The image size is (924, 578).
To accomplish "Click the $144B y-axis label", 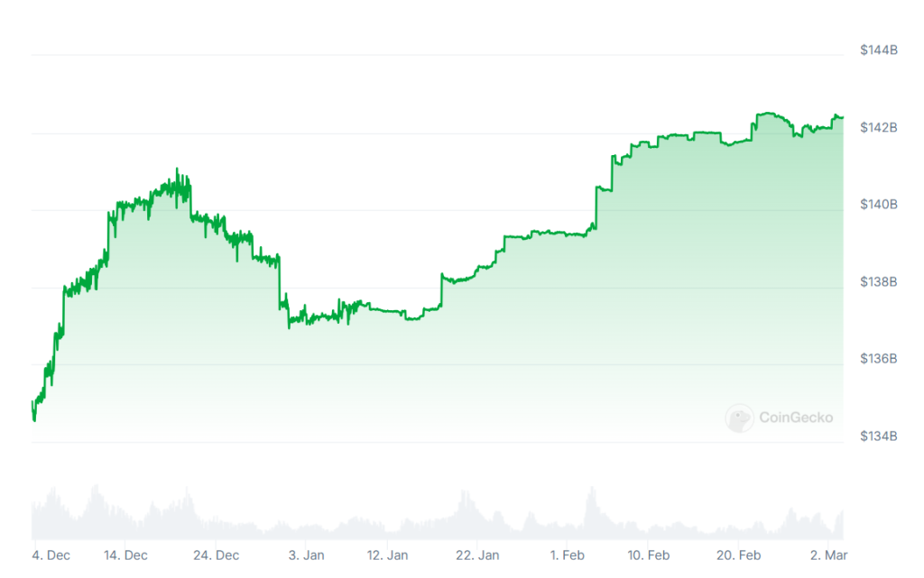I will (879, 50).
